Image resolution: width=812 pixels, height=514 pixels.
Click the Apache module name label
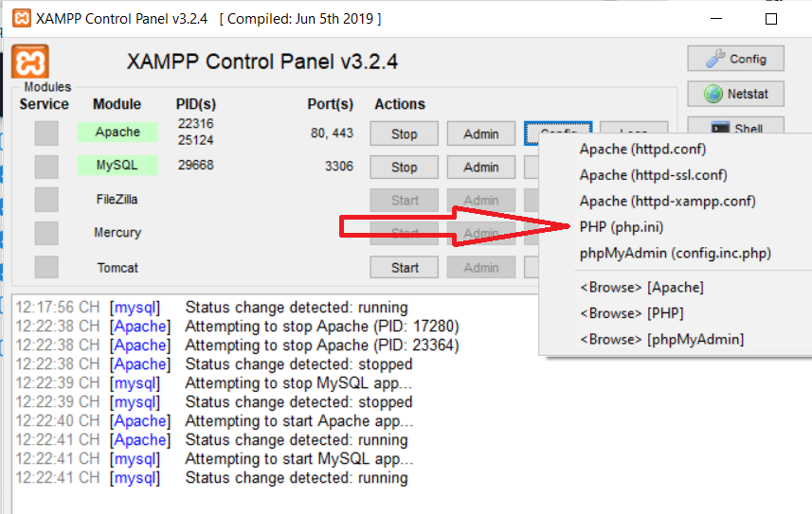(117, 133)
